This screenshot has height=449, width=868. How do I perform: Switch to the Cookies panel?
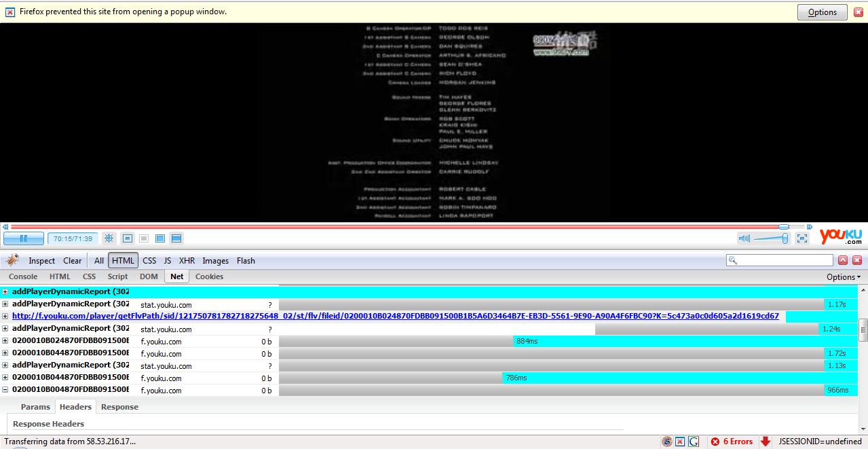click(208, 276)
